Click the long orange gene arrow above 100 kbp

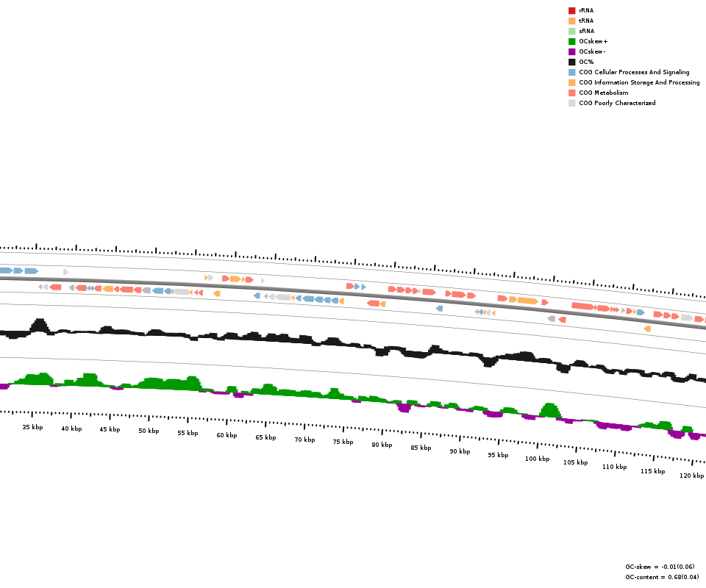527,301
